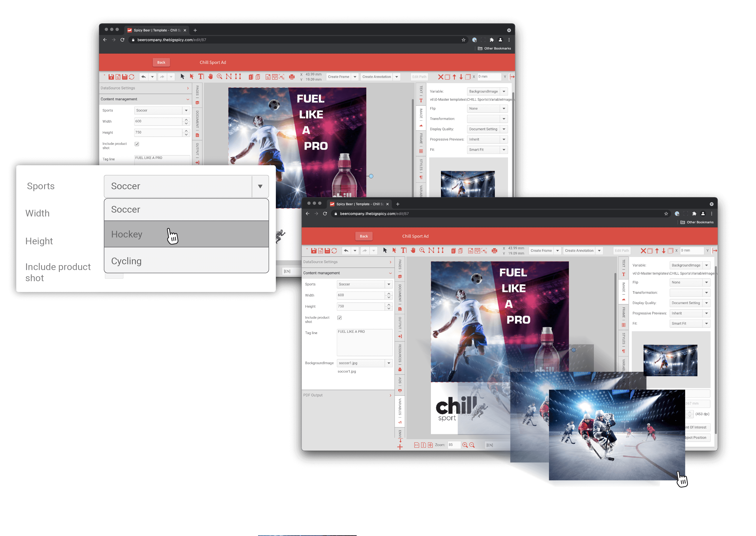This screenshot has height=536, width=756.
Task: Click the Back button in the back window
Action: [x=161, y=62]
